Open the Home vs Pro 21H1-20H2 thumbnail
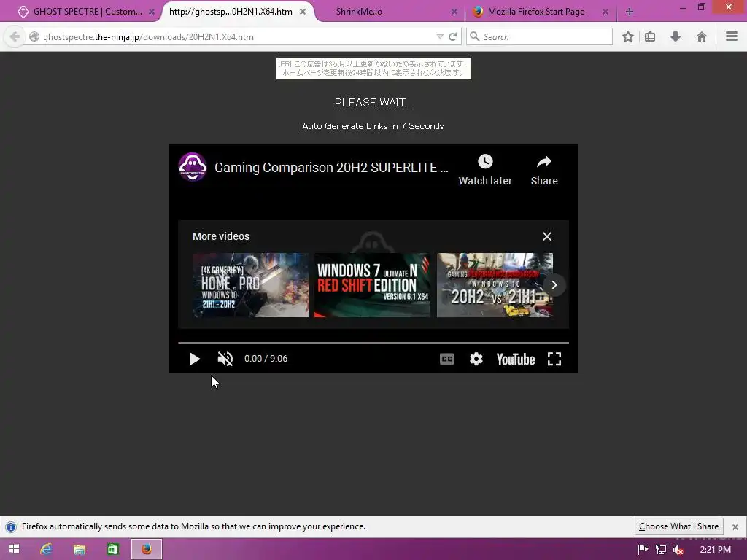This screenshot has width=747, height=560. (251, 285)
